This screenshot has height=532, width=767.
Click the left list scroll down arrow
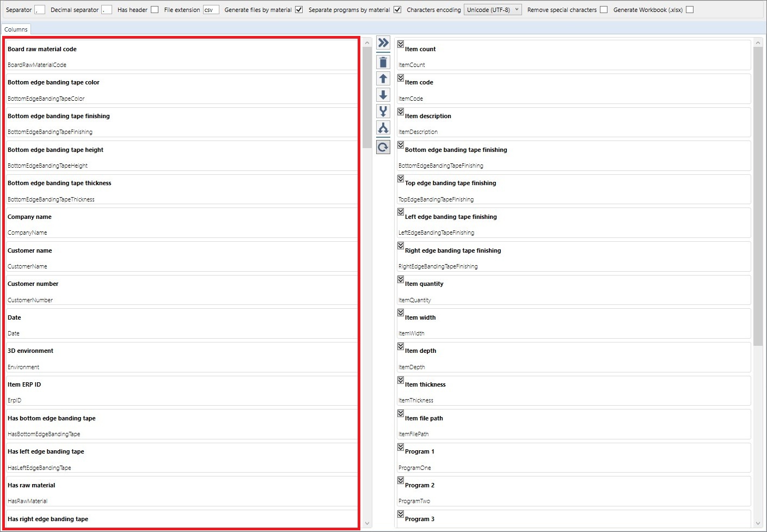tap(367, 523)
